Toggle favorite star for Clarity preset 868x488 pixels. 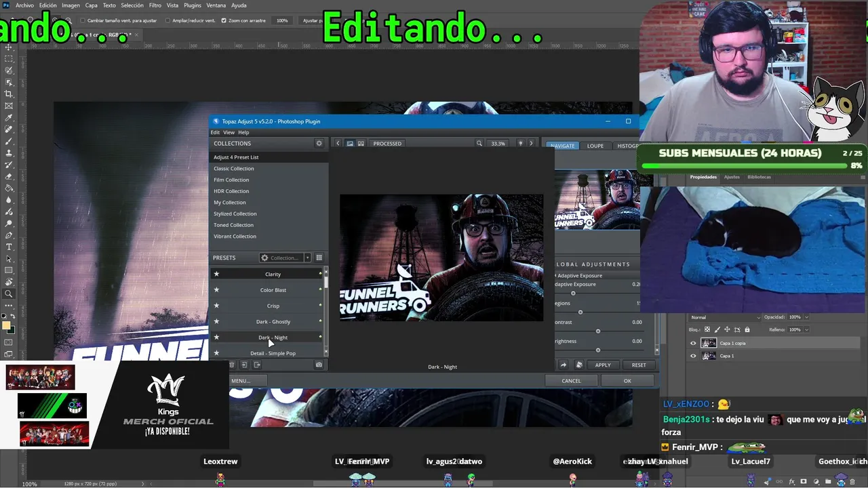coord(216,274)
